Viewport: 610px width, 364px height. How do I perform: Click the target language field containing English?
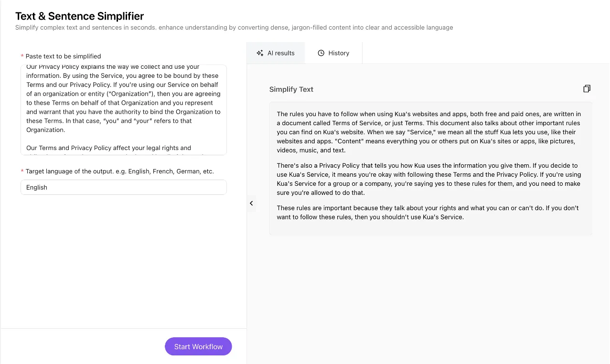[123, 187]
